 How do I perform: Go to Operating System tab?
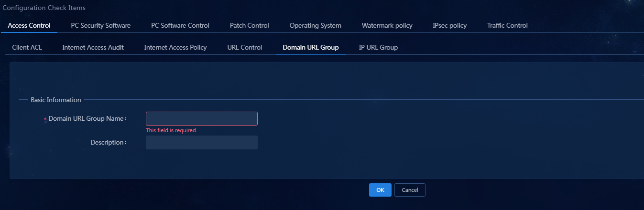click(x=316, y=25)
